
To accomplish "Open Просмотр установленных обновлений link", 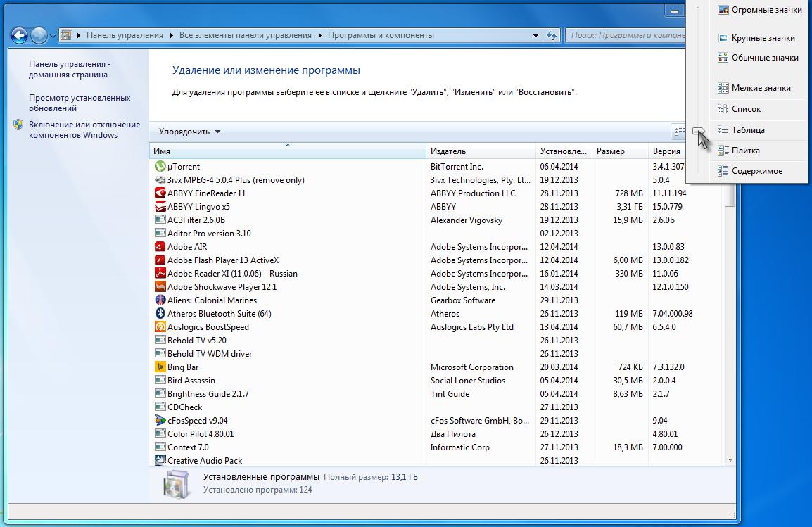I will [x=79, y=103].
